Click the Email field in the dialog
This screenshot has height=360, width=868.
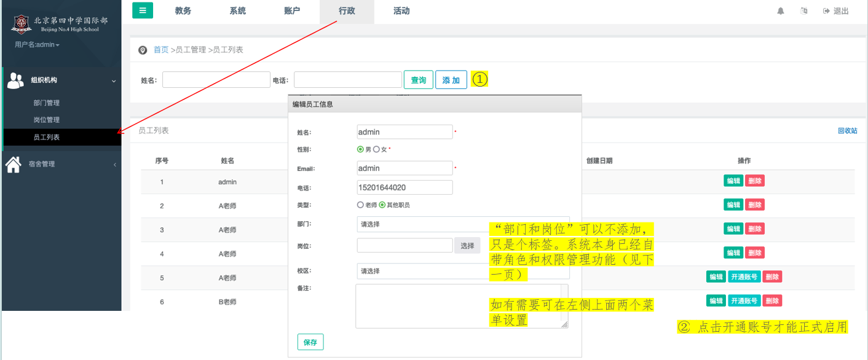click(x=404, y=168)
